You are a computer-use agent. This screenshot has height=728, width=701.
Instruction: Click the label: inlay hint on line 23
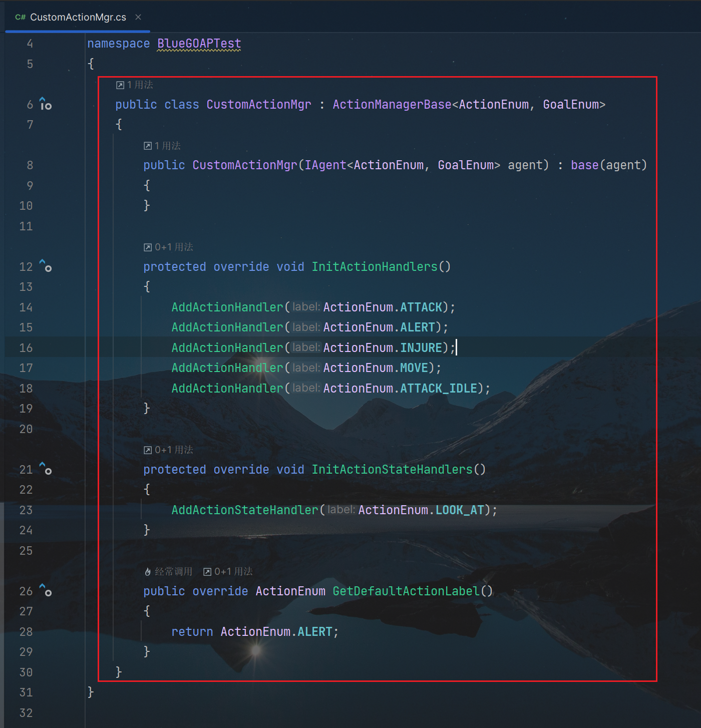tap(341, 509)
